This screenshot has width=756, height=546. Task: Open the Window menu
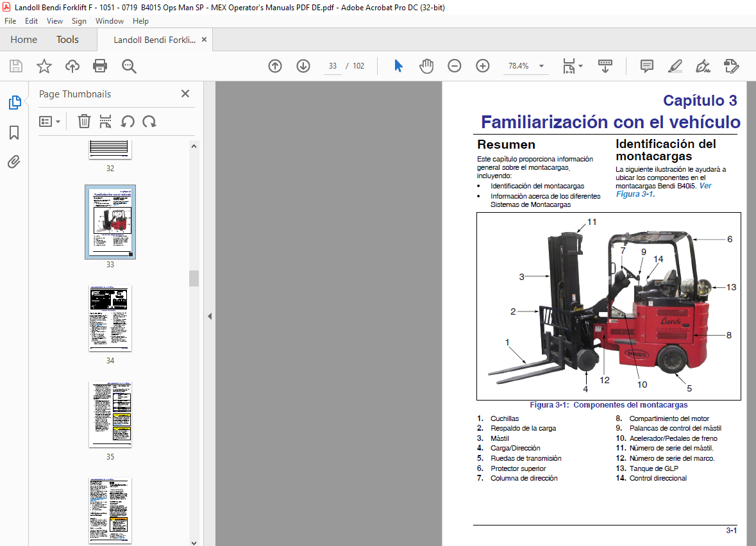[110, 21]
